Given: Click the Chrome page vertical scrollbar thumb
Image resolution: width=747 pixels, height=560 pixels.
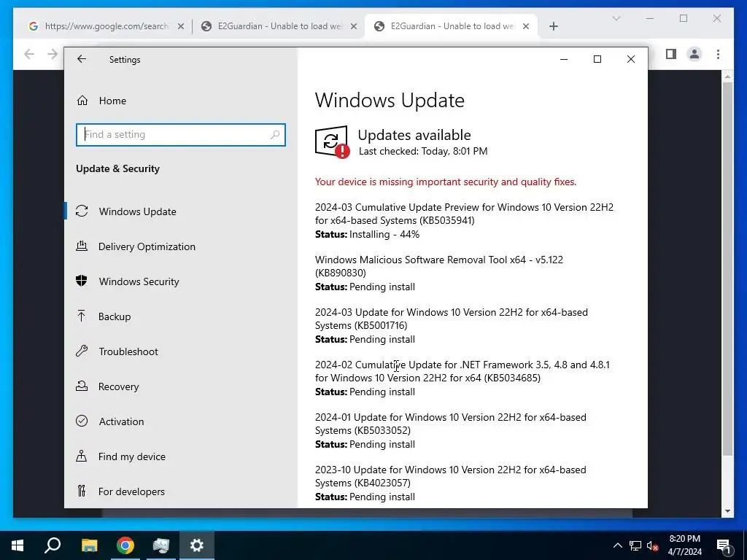Looking at the screenshot, I should pyautogui.click(x=727, y=268).
